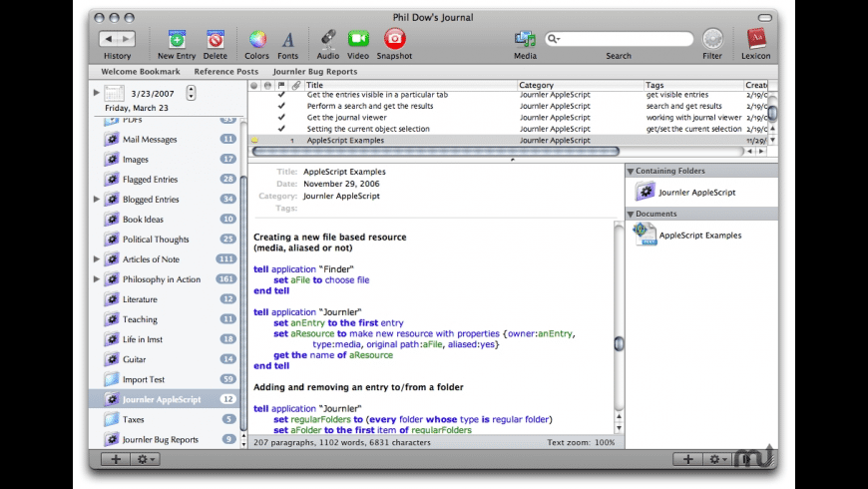Expand the Articles of Note folder
868x489 pixels.
pyautogui.click(x=97, y=258)
